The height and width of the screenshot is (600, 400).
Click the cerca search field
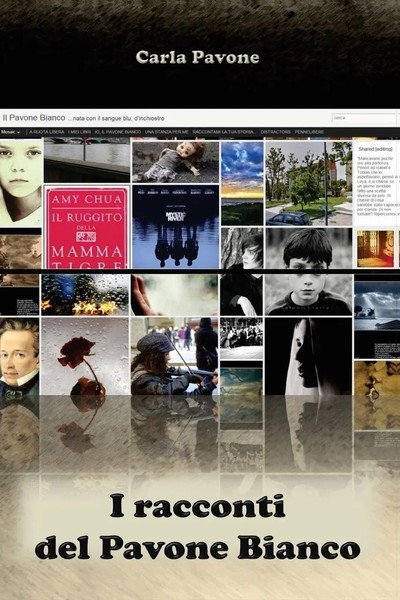point(364,118)
